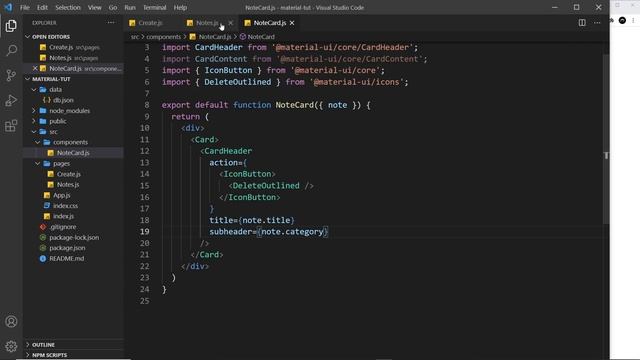This screenshot has width=640, height=360.
Task: Open the .gitignore file
Action: pos(62,227)
